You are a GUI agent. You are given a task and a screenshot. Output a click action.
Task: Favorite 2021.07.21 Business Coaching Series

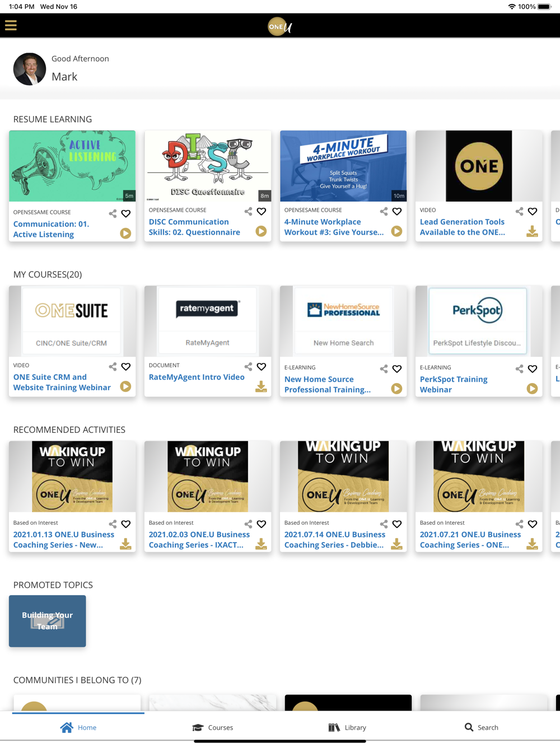533,524
